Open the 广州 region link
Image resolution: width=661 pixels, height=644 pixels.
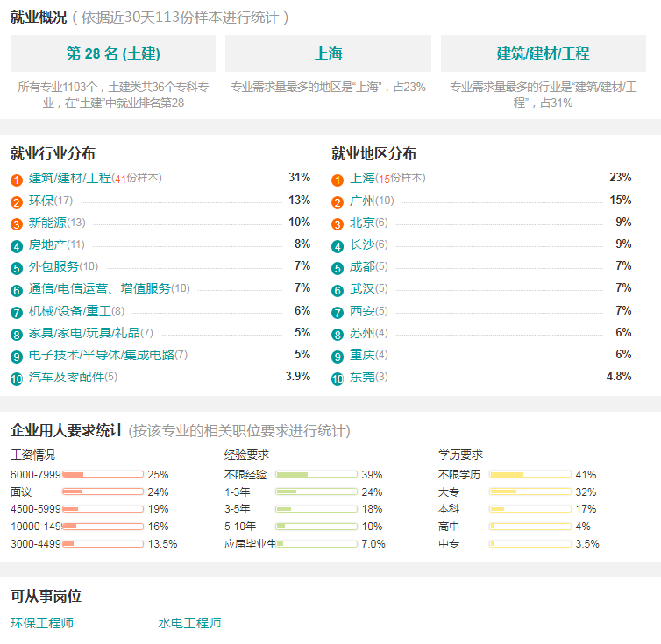pyautogui.click(x=362, y=200)
